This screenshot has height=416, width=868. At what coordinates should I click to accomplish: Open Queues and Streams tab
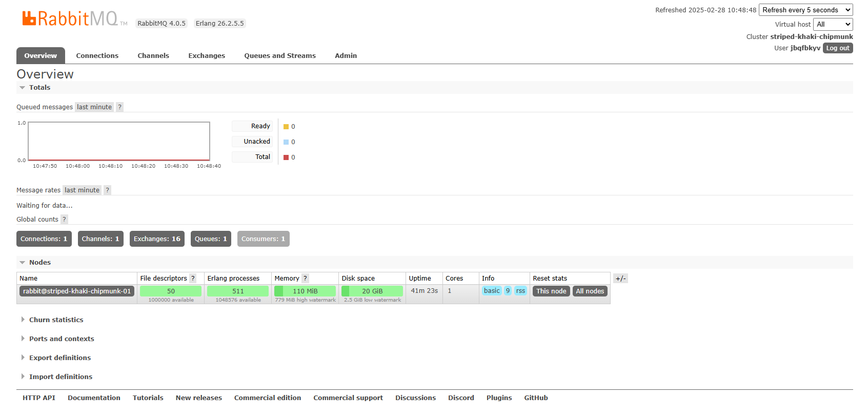pyautogui.click(x=280, y=55)
